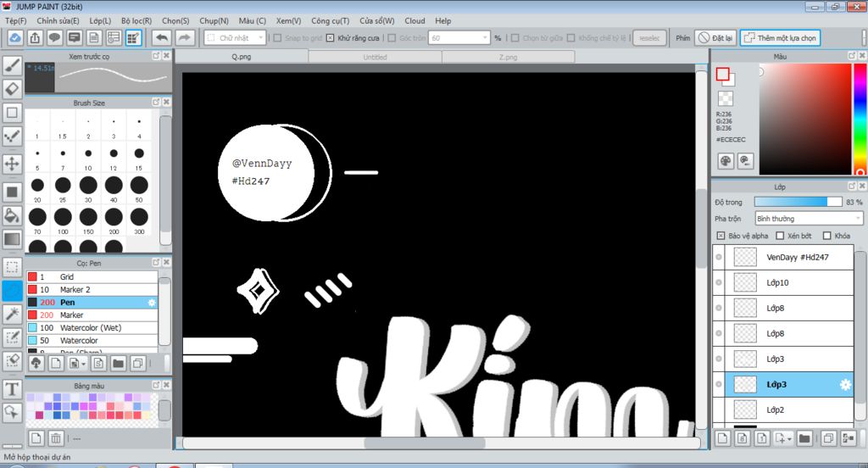Open color palette icon in Màu panel
Screen dimensions: 868x468
[726, 161]
